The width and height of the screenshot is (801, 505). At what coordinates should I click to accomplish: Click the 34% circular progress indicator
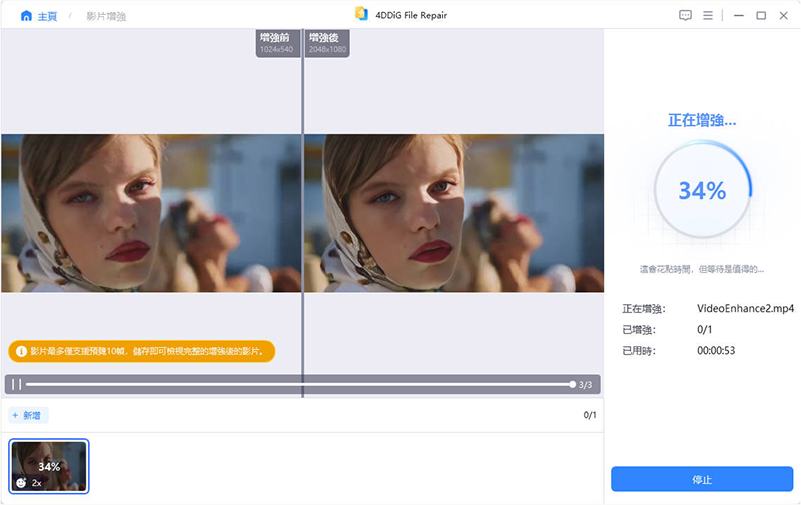tap(702, 190)
